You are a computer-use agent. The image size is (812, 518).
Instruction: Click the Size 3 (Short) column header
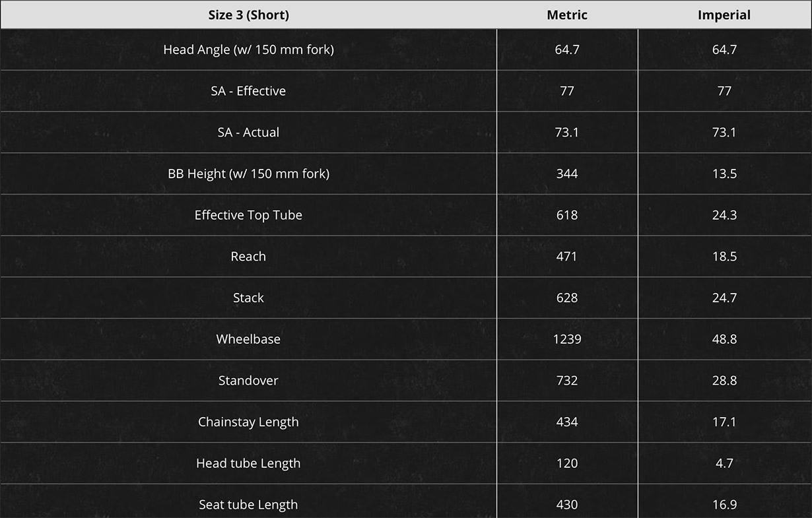tap(248, 15)
